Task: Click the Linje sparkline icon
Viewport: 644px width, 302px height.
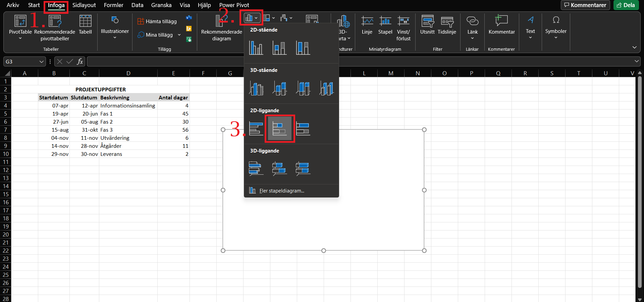Action: [x=367, y=25]
